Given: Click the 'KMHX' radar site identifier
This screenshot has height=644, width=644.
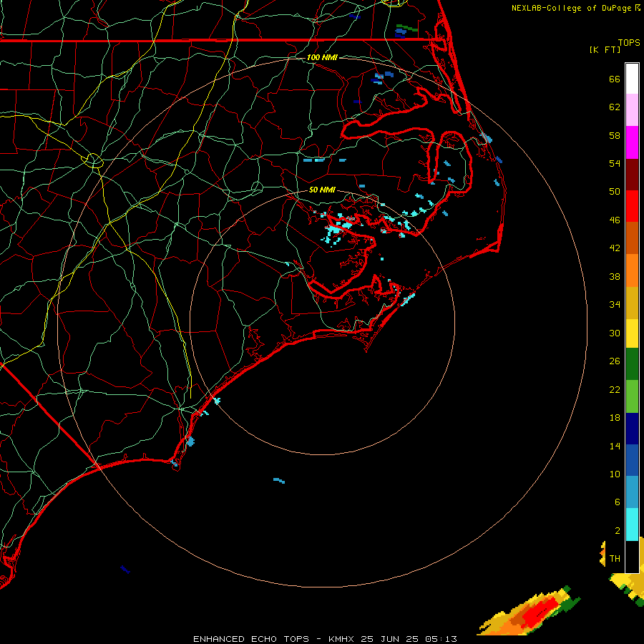Looking at the screenshot, I should 342,639.
